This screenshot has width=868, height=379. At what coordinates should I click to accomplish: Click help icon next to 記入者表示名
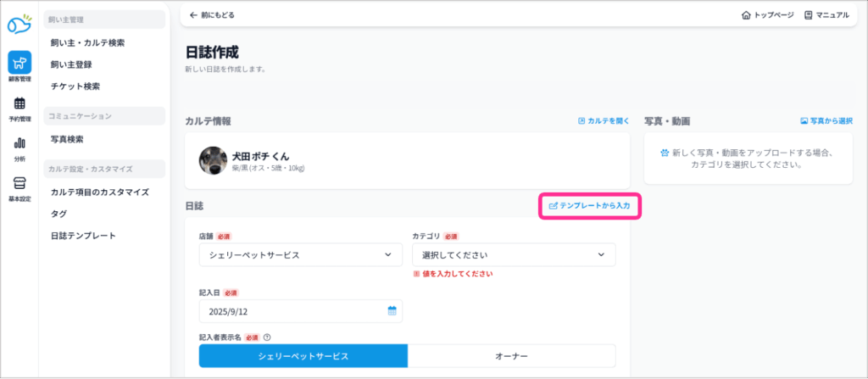pyautogui.click(x=267, y=337)
